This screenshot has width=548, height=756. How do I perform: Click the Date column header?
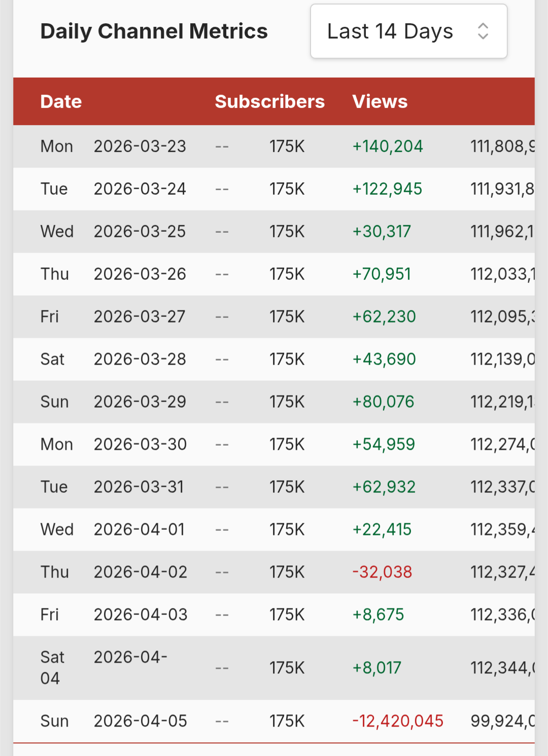coord(61,101)
